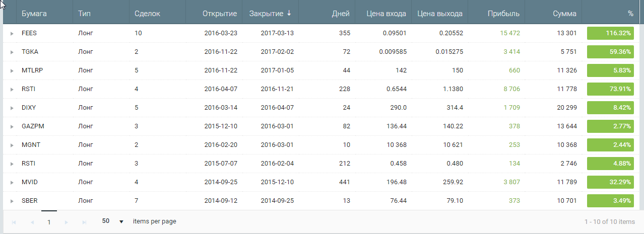
Task: Click exit price 0.015275
Action: (x=448, y=52)
